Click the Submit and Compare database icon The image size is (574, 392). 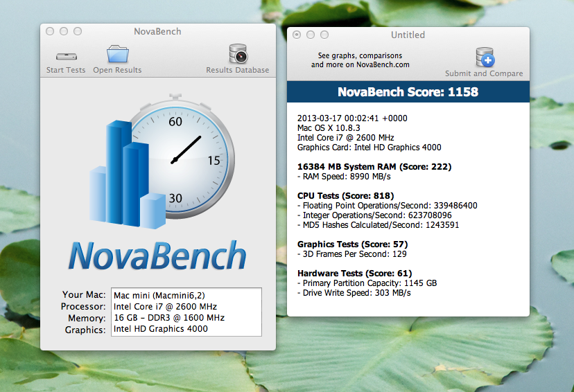coord(485,57)
